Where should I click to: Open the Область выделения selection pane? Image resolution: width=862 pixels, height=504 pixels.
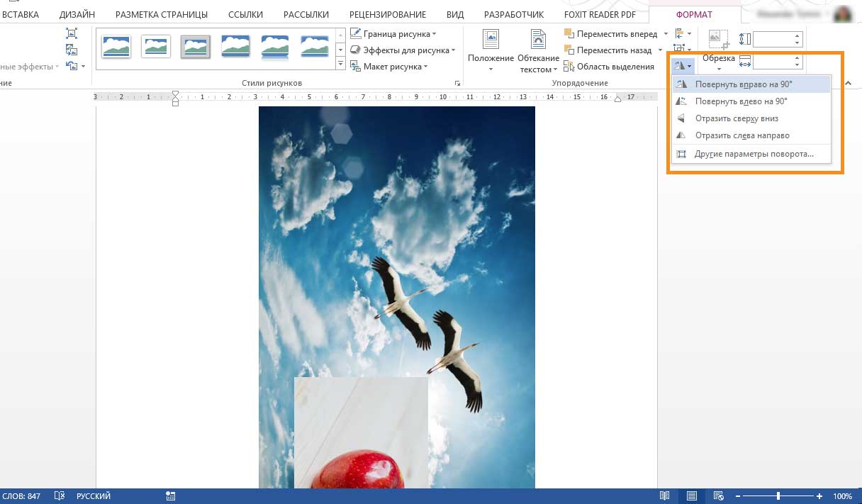(x=608, y=67)
